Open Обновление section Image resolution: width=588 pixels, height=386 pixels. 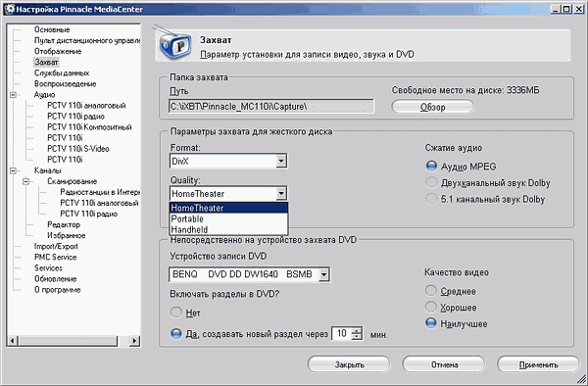pos(55,279)
